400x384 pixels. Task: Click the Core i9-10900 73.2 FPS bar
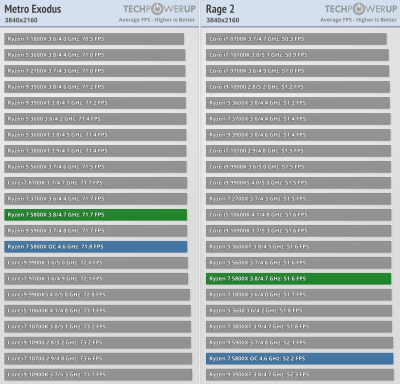tap(98, 343)
